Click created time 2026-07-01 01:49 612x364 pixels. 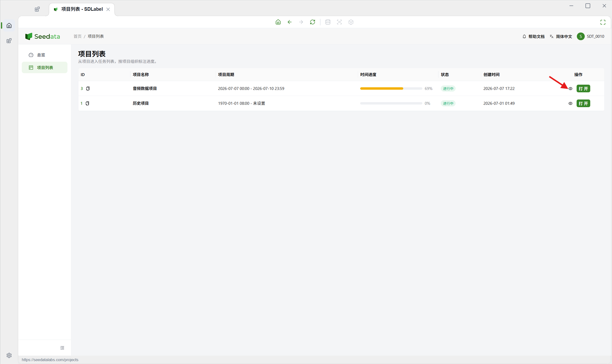499,104
